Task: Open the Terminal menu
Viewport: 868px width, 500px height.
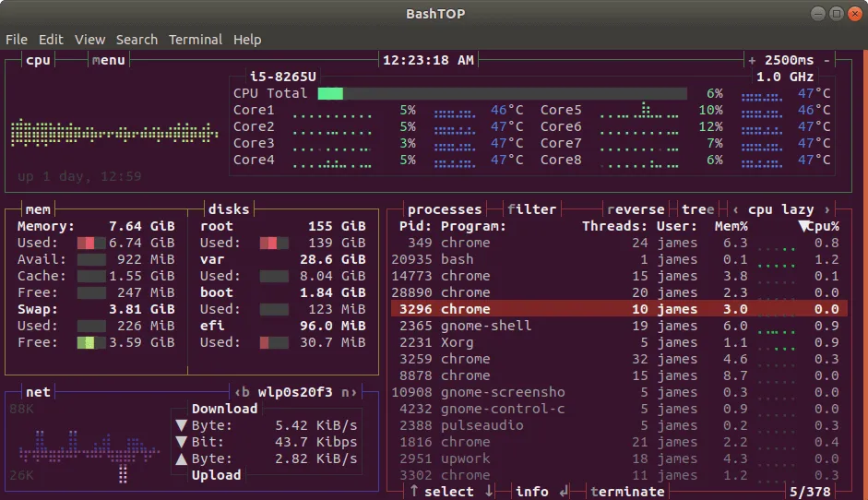Action: pyautogui.click(x=196, y=40)
